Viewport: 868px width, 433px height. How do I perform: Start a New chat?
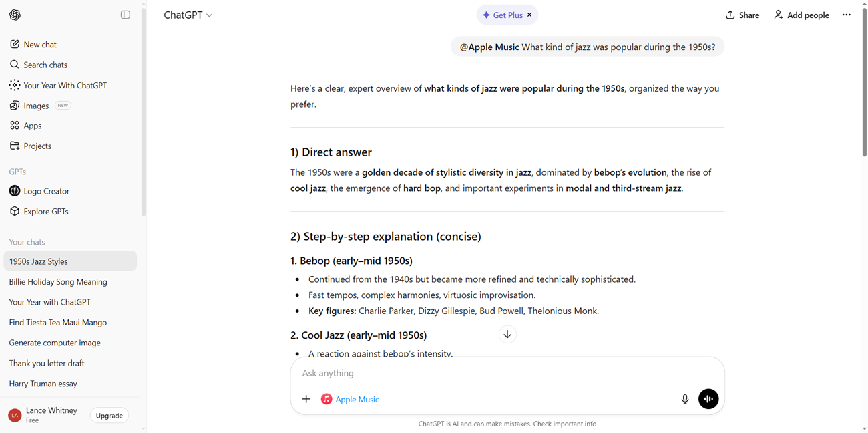[40, 45]
